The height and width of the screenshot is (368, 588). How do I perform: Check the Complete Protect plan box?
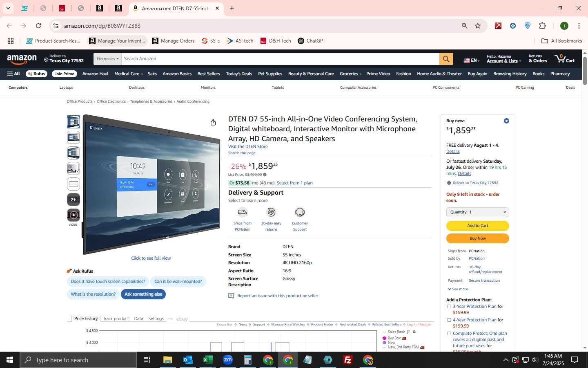tap(449, 333)
